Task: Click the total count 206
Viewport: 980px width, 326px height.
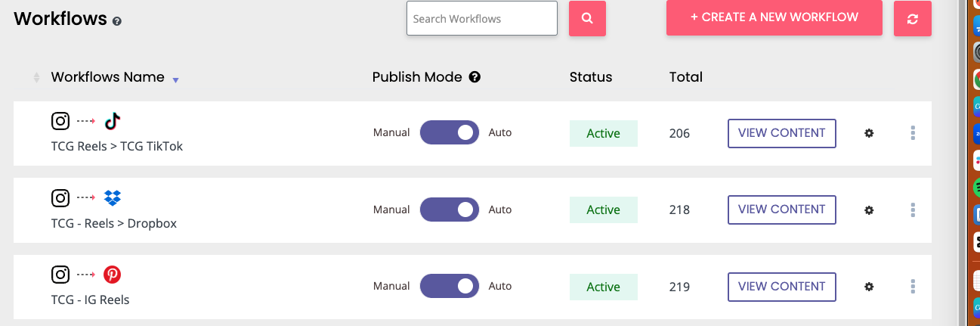Action: (680, 133)
